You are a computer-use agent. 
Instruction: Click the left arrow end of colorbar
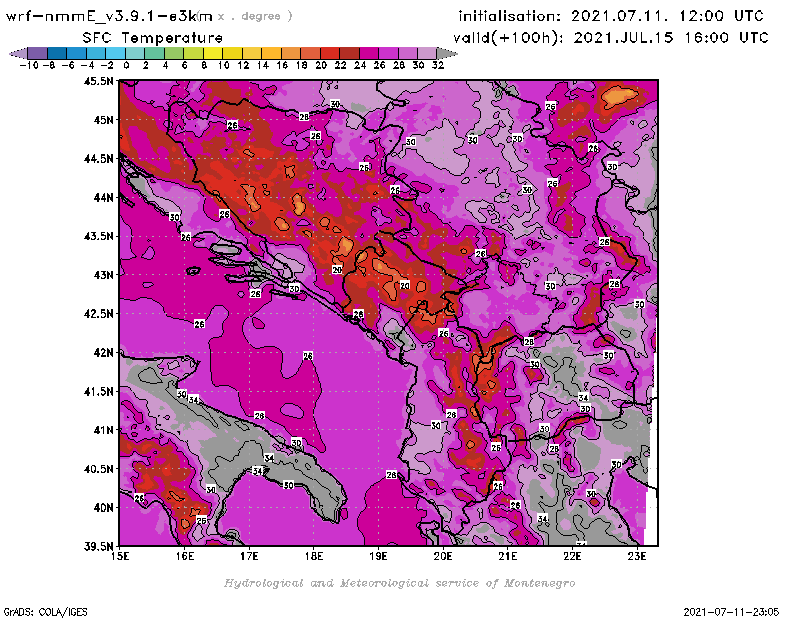[15, 52]
